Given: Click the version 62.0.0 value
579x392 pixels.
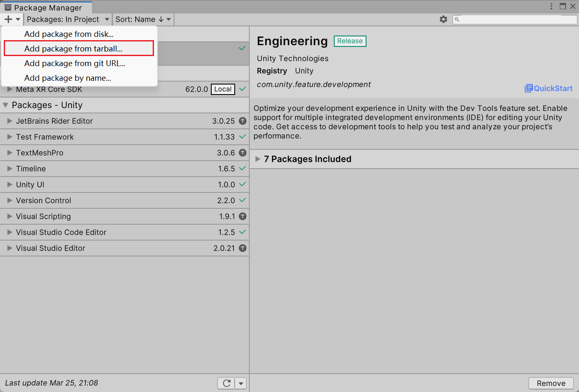Looking at the screenshot, I should 197,89.
